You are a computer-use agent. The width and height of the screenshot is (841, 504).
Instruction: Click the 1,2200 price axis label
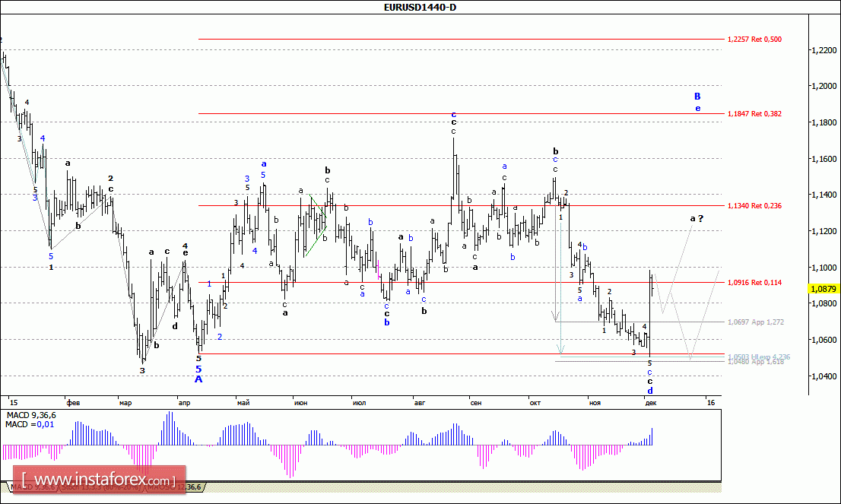pyautogui.click(x=824, y=50)
